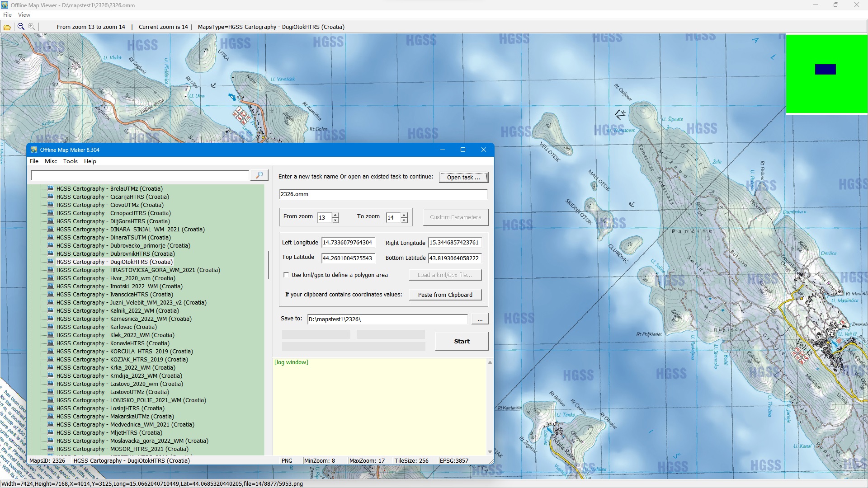Click the Top Latitude field
Screen dimensions: 868x488
(x=348, y=258)
